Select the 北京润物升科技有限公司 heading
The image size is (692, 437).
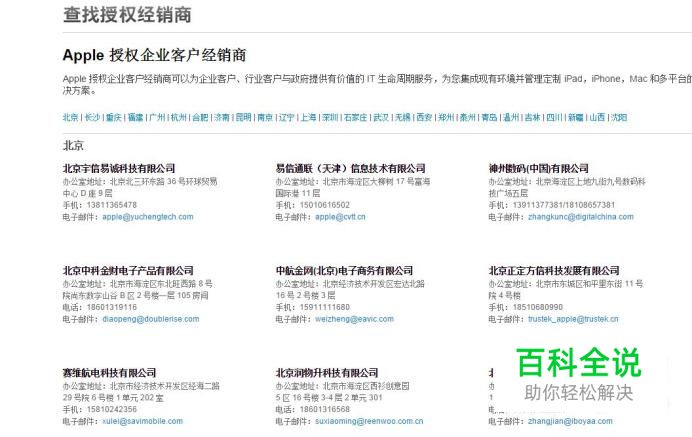click(327, 373)
